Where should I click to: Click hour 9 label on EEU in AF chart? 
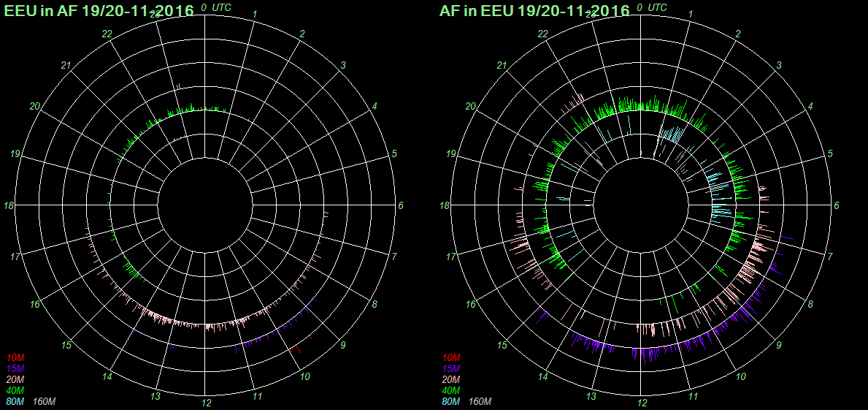(x=343, y=345)
